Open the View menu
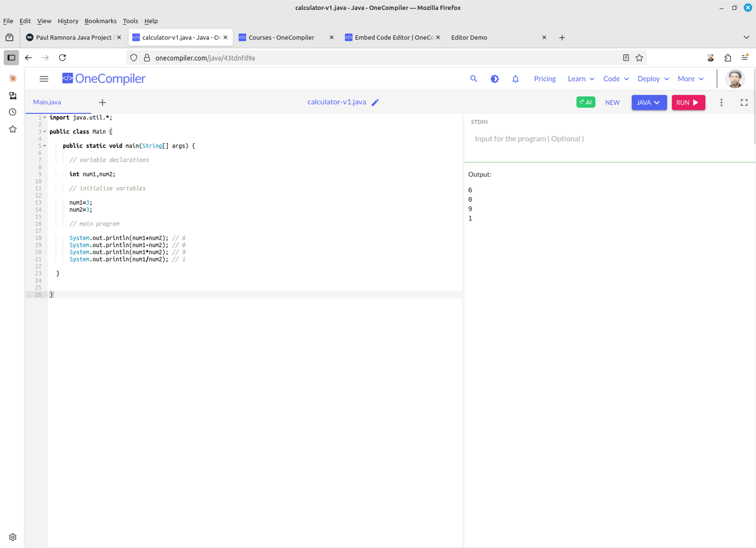The image size is (756, 548). tap(44, 21)
